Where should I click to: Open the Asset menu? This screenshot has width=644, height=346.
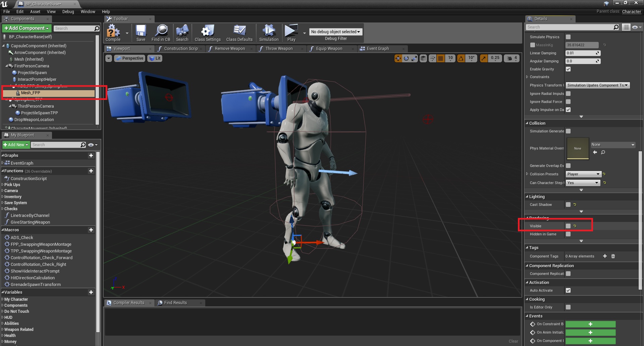35,11
